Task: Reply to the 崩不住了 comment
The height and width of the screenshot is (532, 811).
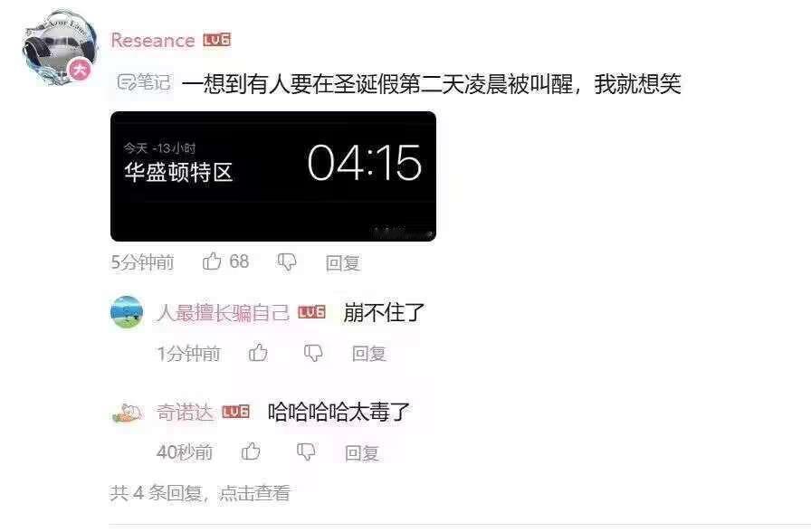Action: pyautogui.click(x=368, y=354)
